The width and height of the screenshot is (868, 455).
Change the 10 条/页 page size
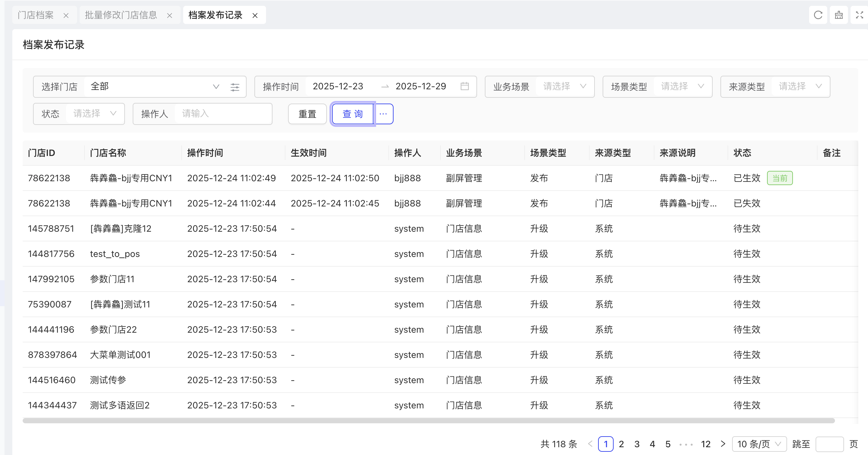coord(759,444)
